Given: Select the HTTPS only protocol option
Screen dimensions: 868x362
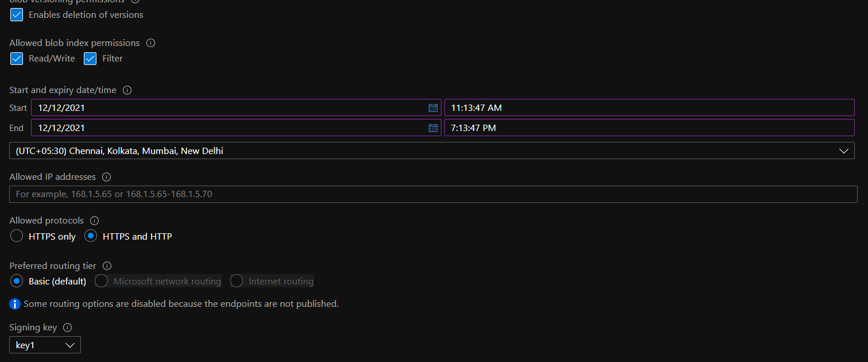Looking at the screenshot, I should 17,236.
